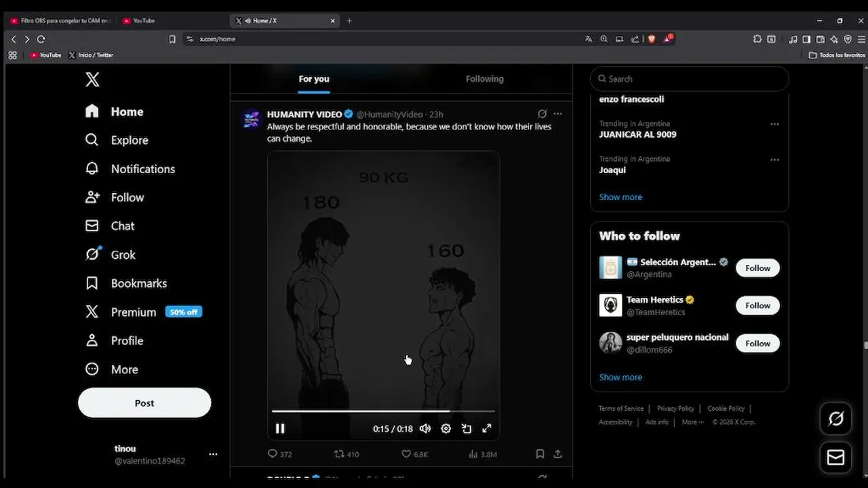Open the YouTube bookmark in bookmarks bar
Viewport: 868px width, 488px height.
(x=46, y=55)
